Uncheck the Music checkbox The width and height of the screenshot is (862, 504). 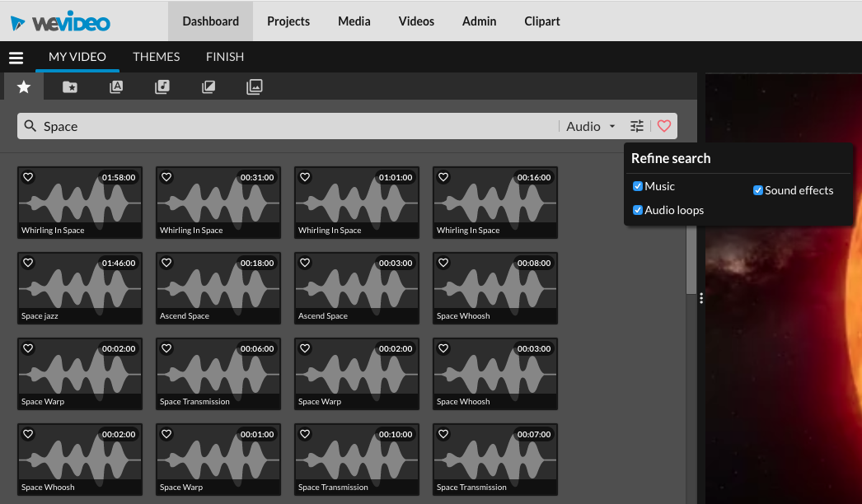[x=638, y=186]
